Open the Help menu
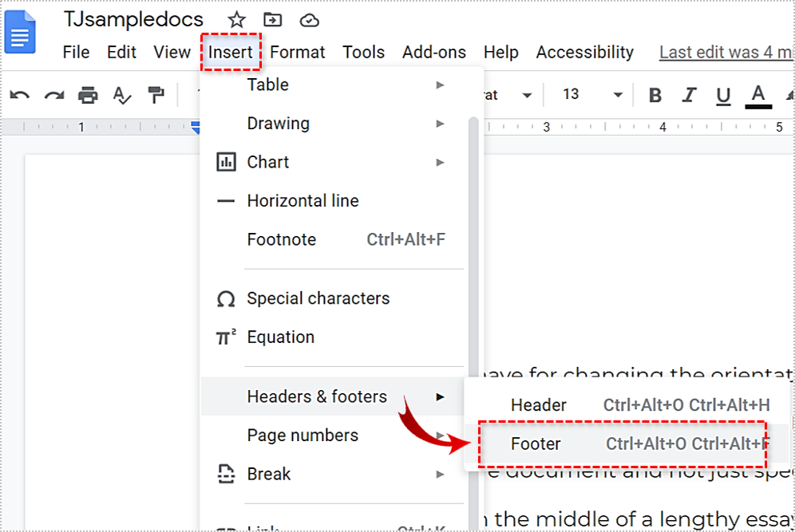This screenshot has height=532, width=795. click(x=501, y=52)
